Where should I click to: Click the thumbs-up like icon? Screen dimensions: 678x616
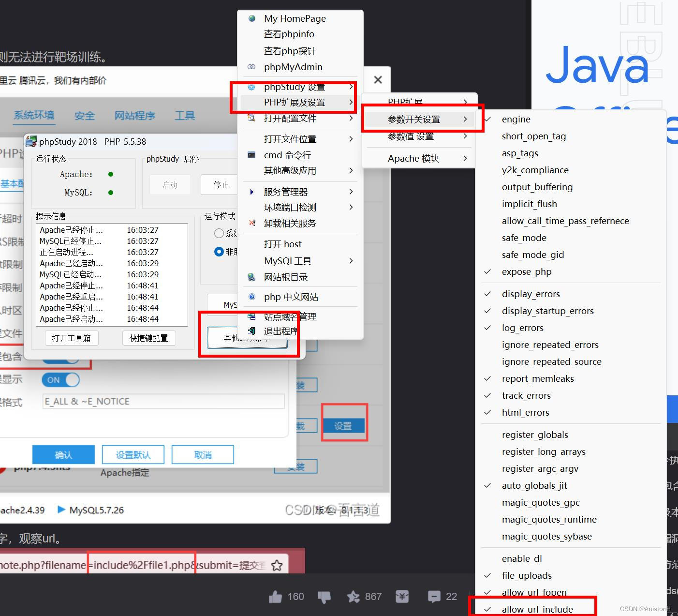click(x=275, y=597)
